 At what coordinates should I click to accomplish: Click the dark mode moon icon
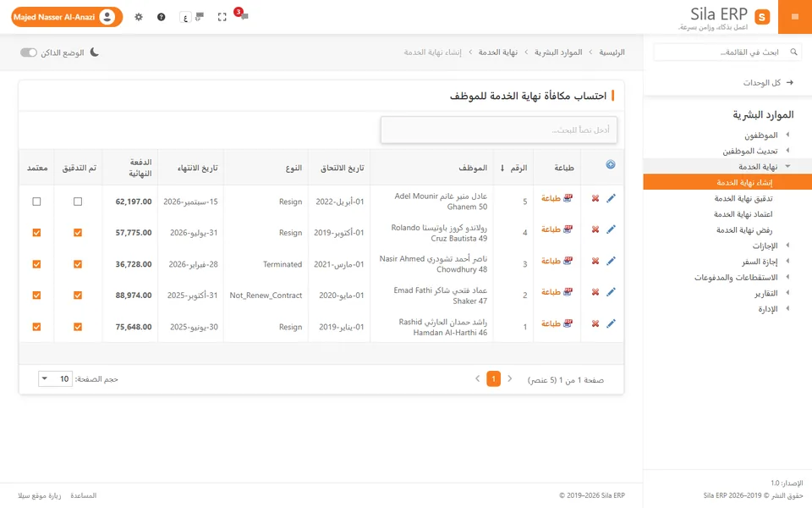click(x=94, y=52)
